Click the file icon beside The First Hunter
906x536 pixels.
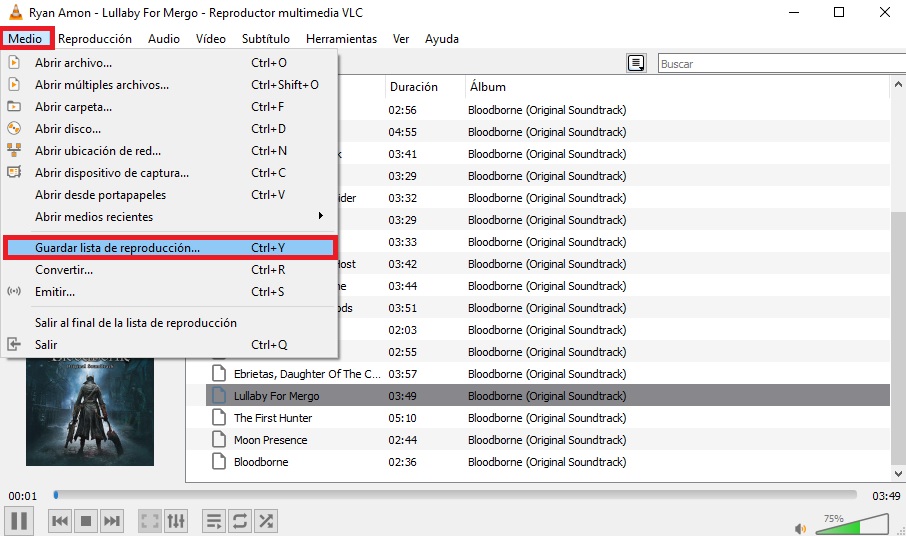219,418
